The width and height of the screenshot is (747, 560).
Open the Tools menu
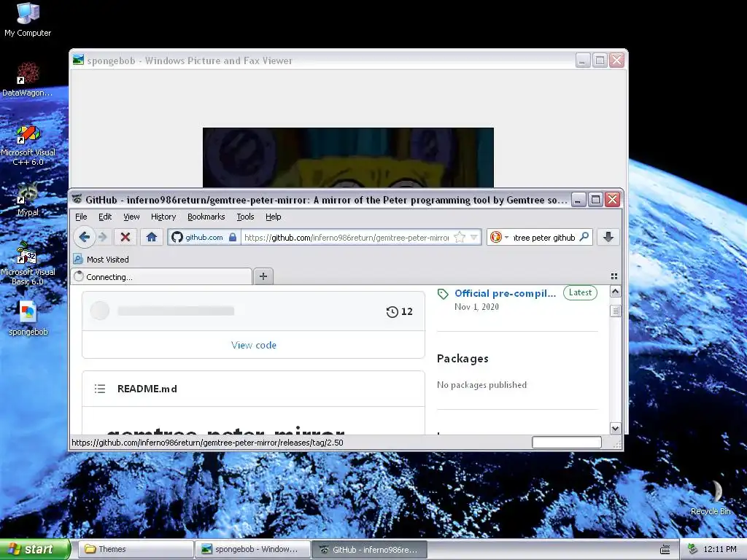[245, 217]
